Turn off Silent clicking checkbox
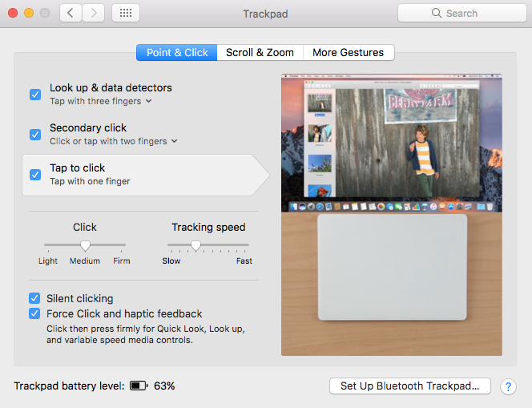Image resolution: width=532 pixels, height=408 pixels. click(x=35, y=298)
